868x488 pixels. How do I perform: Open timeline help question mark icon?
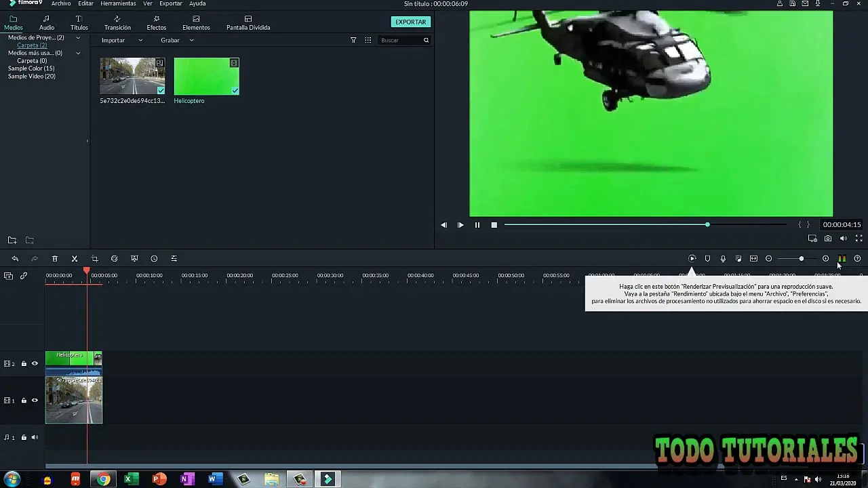pos(857,259)
